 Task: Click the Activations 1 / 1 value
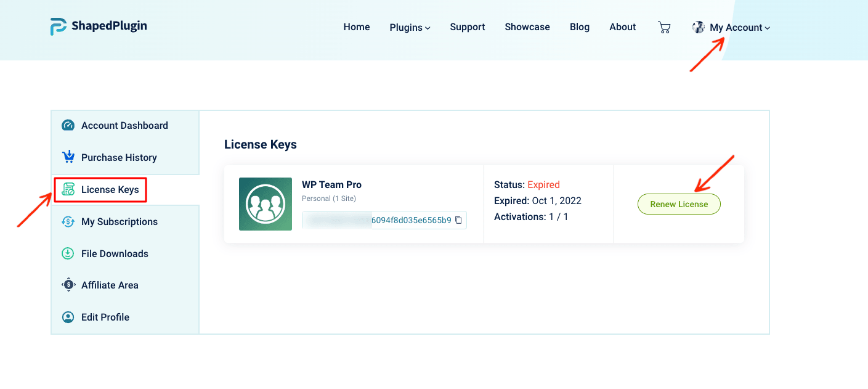pyautogui.click(x=559, y=217)
